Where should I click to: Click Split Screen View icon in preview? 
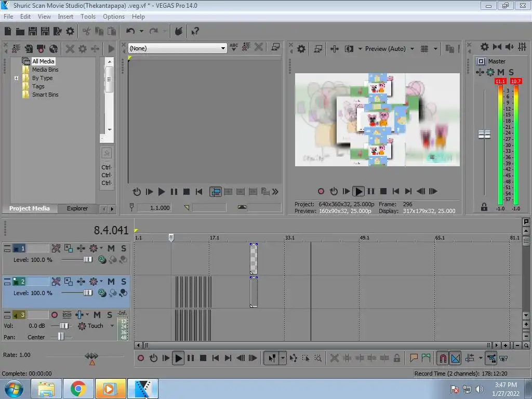click(x=349, y=49)
